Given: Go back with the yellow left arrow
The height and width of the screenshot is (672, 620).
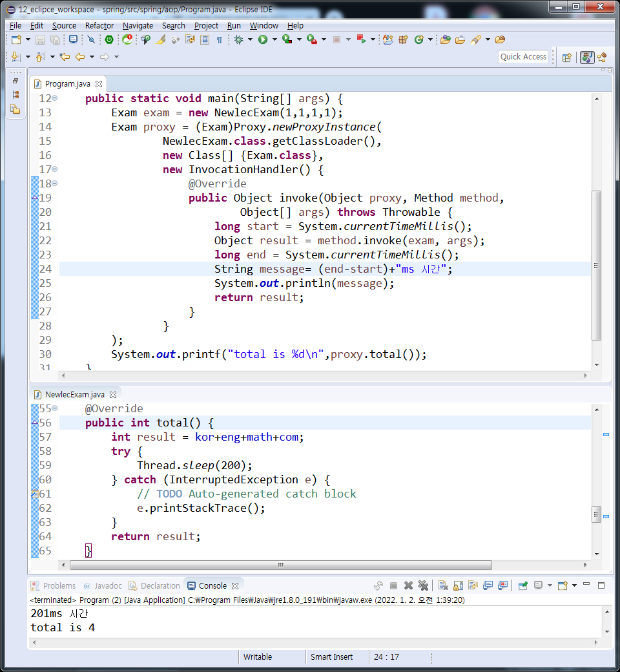Looking at the screenshot, I should pyautogui.click(x=80, y=57).
